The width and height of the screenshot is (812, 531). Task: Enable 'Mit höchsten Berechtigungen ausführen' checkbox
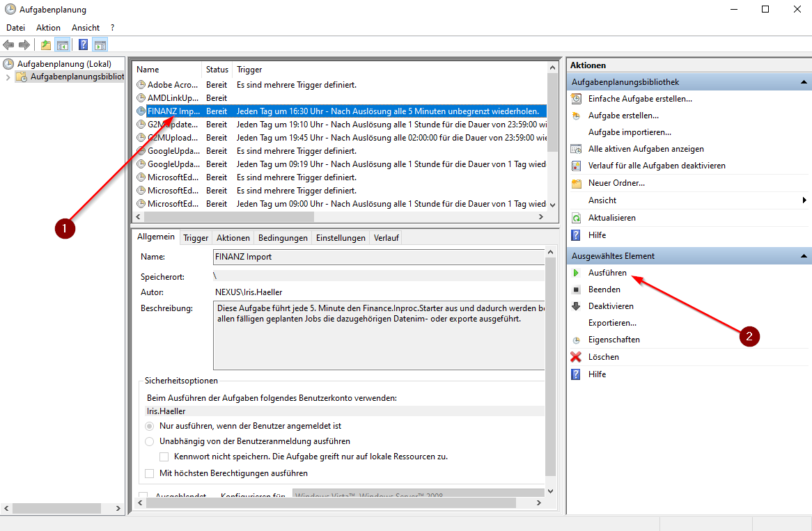(x=150, y=473)
